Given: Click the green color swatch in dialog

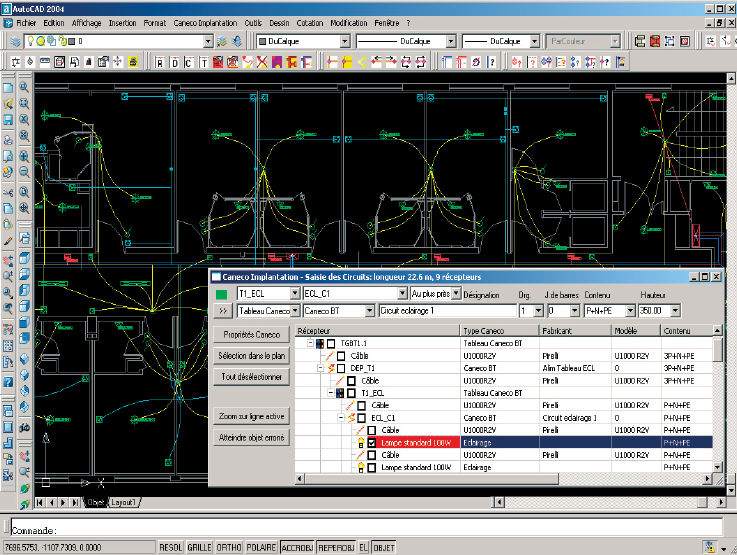Looking at the screenshot, I should 221,295.
